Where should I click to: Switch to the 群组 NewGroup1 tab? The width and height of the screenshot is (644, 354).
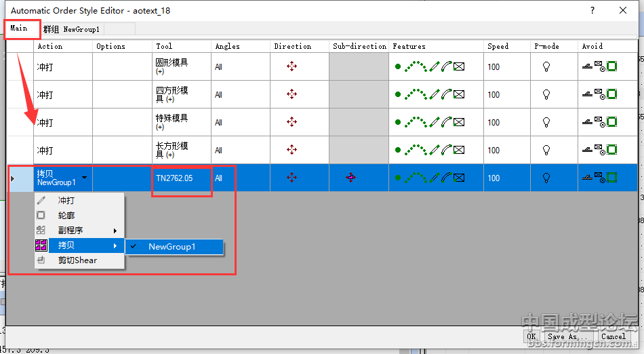(72, 29)
